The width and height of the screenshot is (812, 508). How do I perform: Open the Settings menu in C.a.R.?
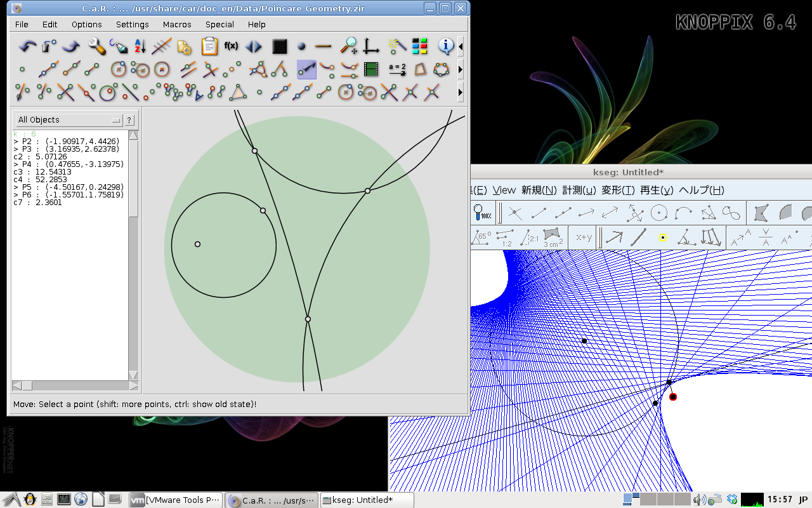132,24
